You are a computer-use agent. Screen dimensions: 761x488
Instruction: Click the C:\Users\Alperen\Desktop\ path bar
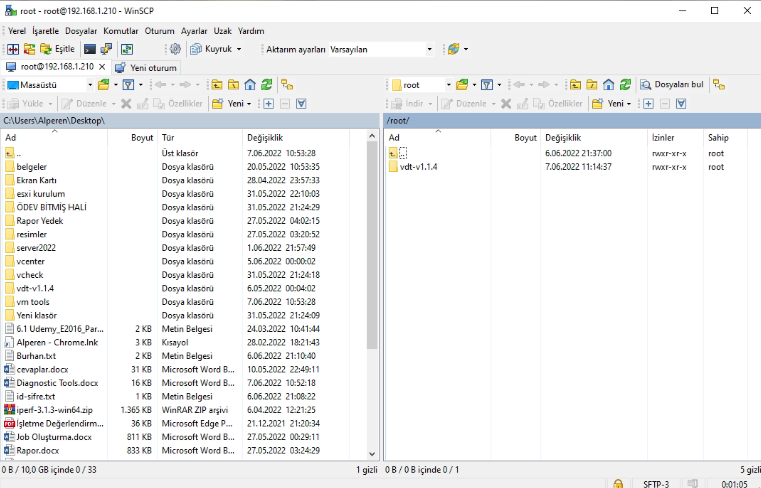click(190, 120)
